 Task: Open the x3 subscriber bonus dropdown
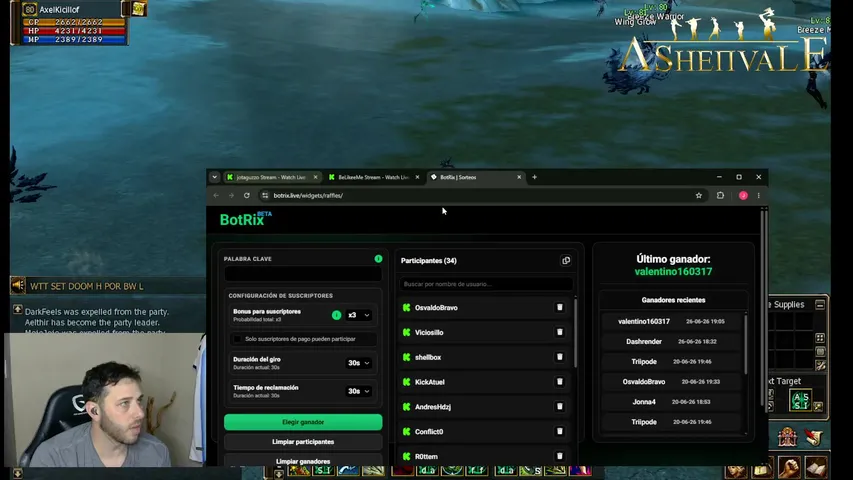[x=359, y=315]
